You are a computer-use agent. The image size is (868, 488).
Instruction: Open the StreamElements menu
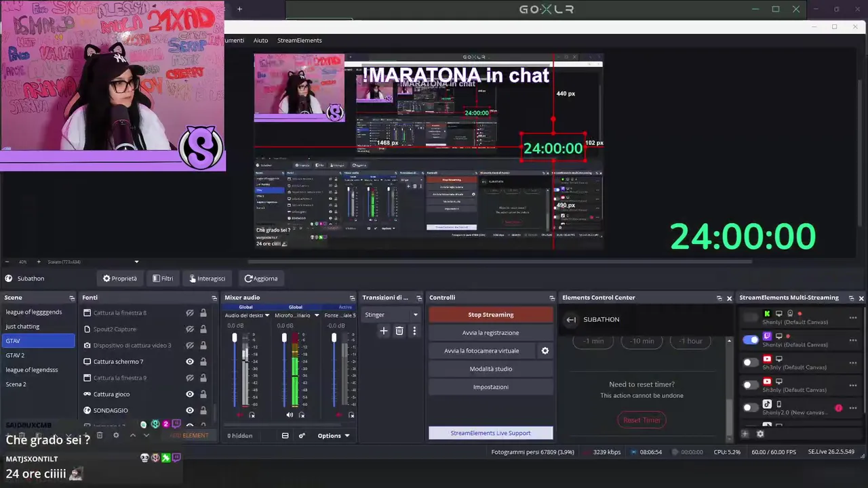tap(300, 41)
